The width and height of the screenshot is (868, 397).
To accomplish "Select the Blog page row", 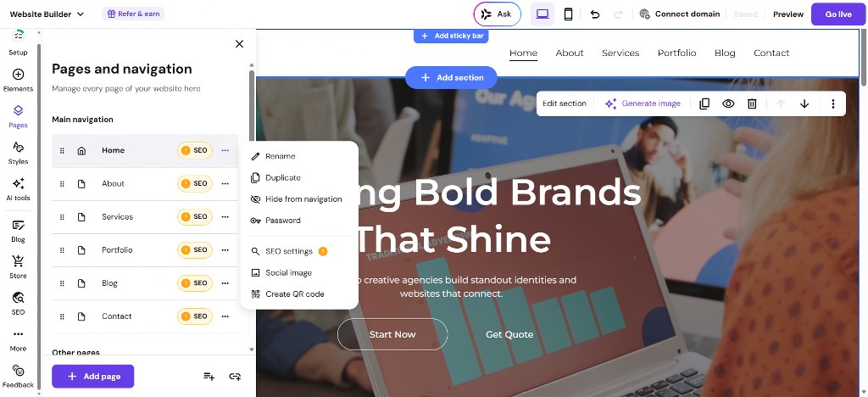I will (145, 283).
